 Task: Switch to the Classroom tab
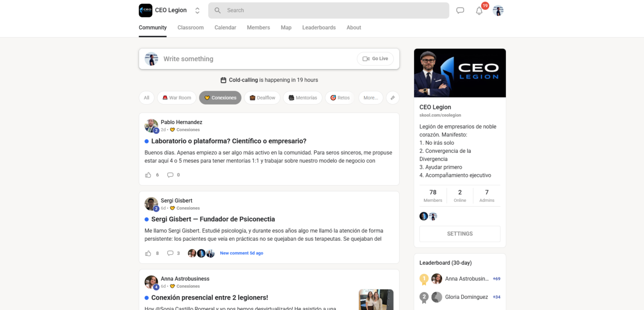click(x=191, y=28)
